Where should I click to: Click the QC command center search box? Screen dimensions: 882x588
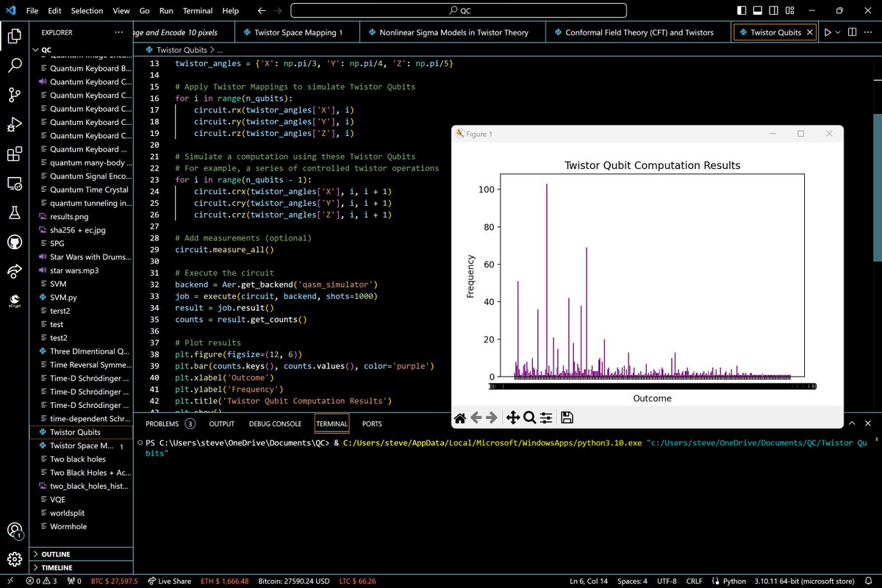point(459,11)
